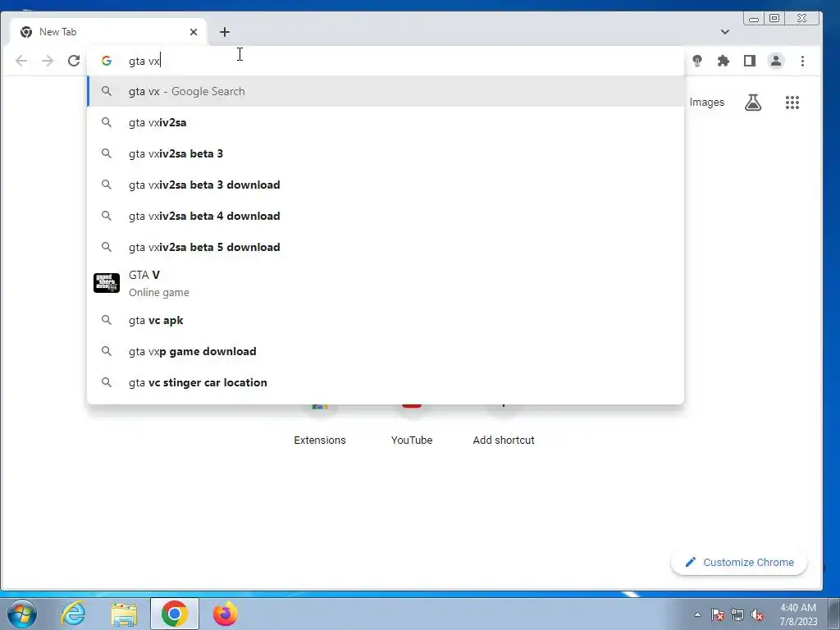This screenshot has height=630, width=840.
Task: Click search icon beside 'gta vc apk'
Action: pyautogui.click(x=107, y=320)
